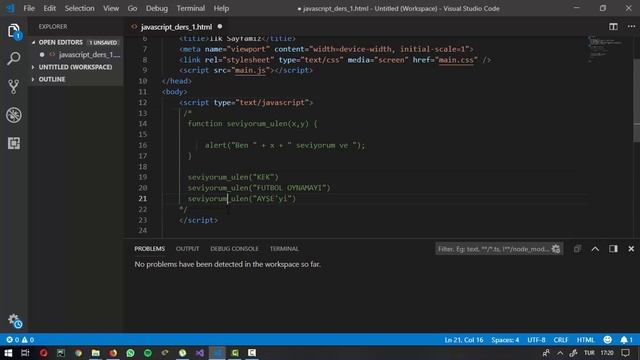Click the TUR input language indicator
The width and height of the screenshot is (640, 360).
[x=589, y=353]
